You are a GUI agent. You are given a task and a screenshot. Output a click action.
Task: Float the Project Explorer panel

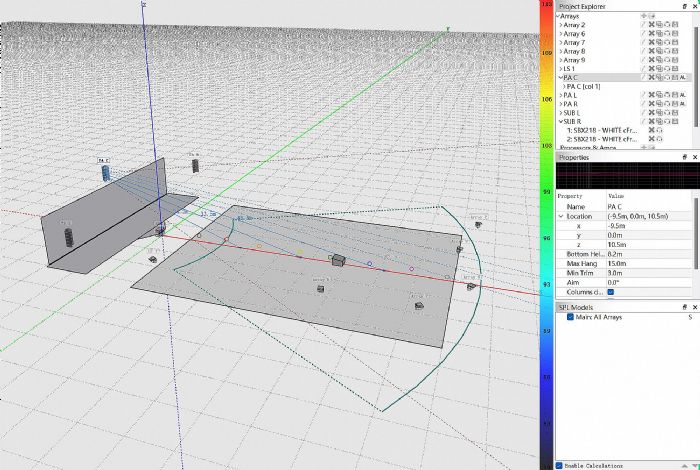(686, 5)
